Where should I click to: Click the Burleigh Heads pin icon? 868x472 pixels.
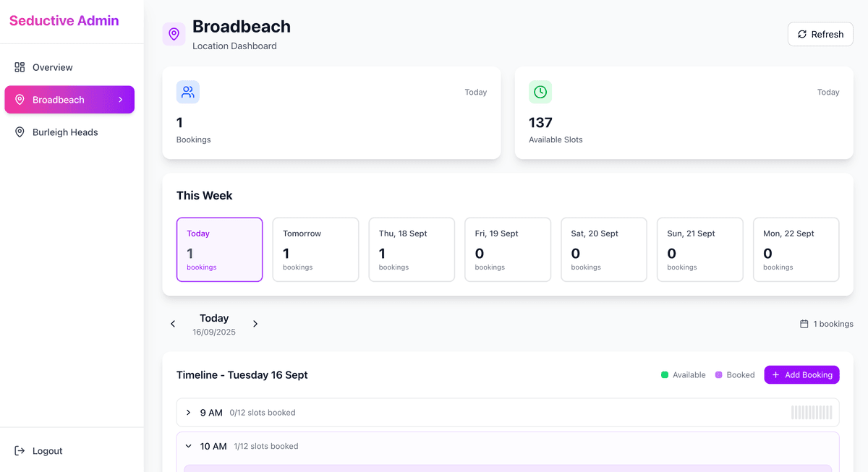[20, 132]
